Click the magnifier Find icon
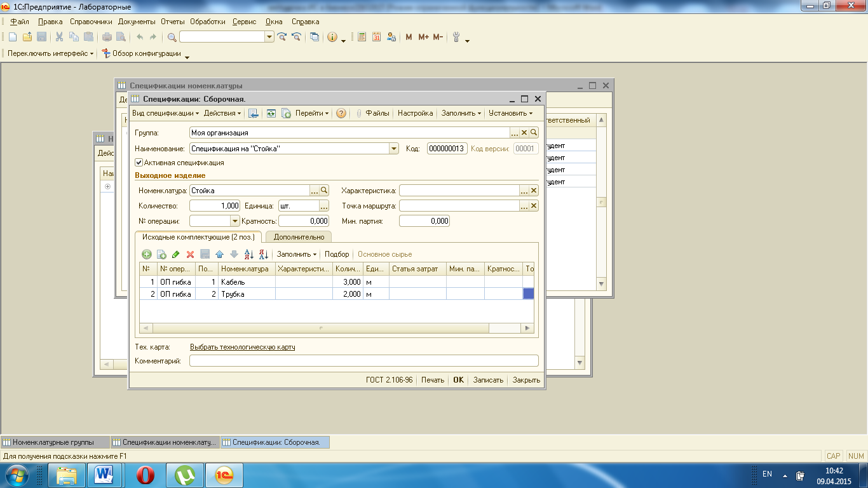The image size is (868, 488). pyautogui.click(x=172, y=37)
